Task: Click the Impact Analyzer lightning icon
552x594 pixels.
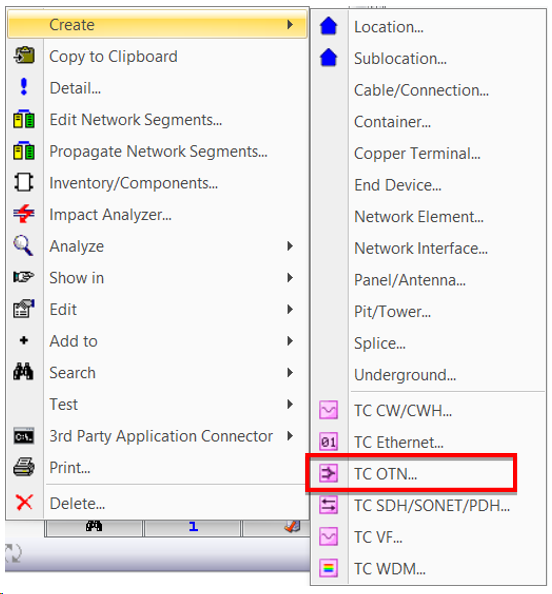Action: 24,214
